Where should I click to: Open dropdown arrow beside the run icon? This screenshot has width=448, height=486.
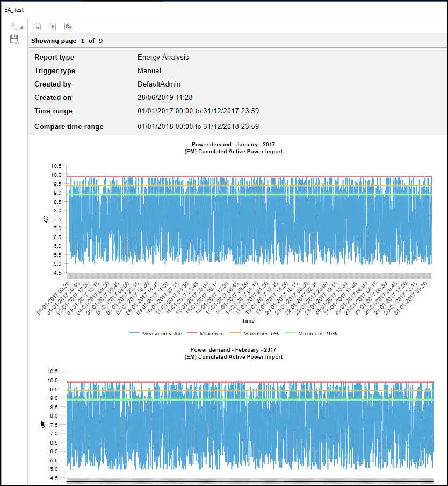pos(21,27)
